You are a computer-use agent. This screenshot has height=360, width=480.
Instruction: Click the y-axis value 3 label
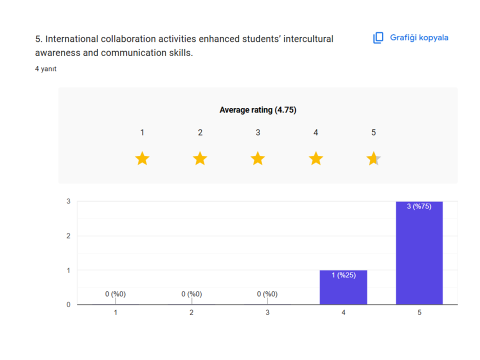68,201
